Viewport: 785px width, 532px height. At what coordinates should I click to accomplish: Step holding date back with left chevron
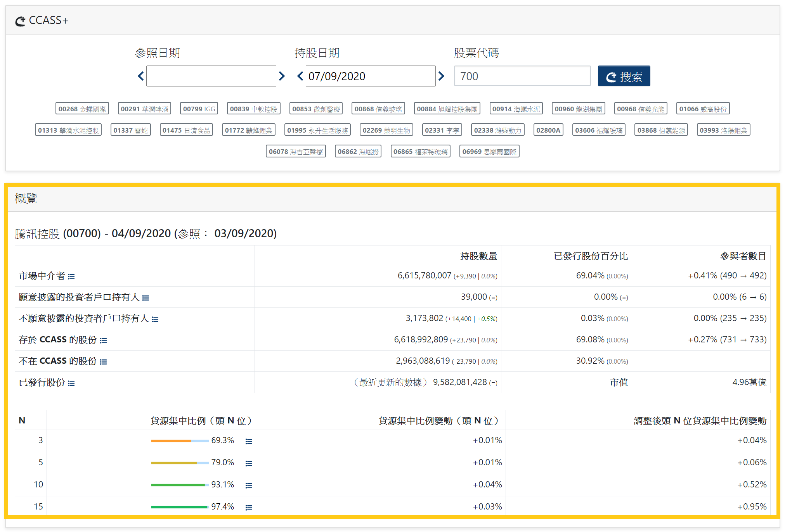300,76
